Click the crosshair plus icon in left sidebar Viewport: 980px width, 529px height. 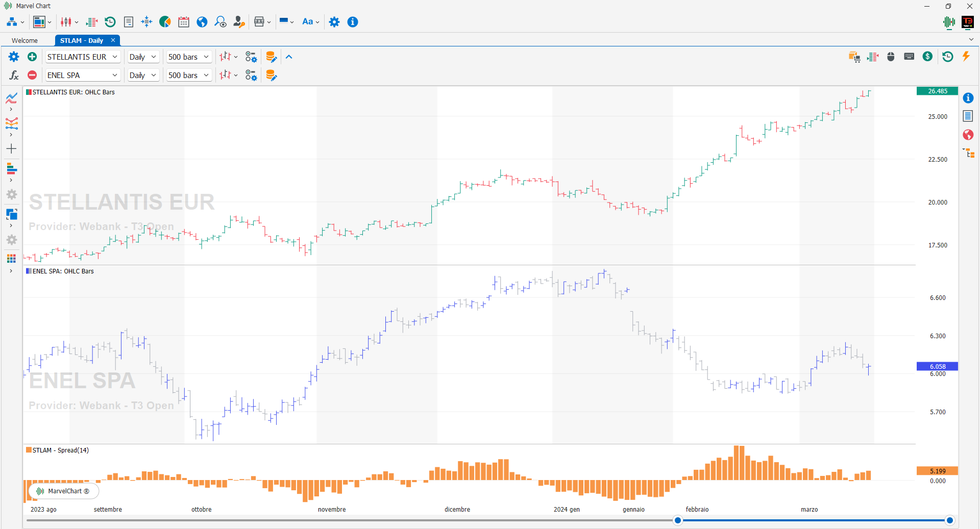pyautogui.click(x=11, y=149)
